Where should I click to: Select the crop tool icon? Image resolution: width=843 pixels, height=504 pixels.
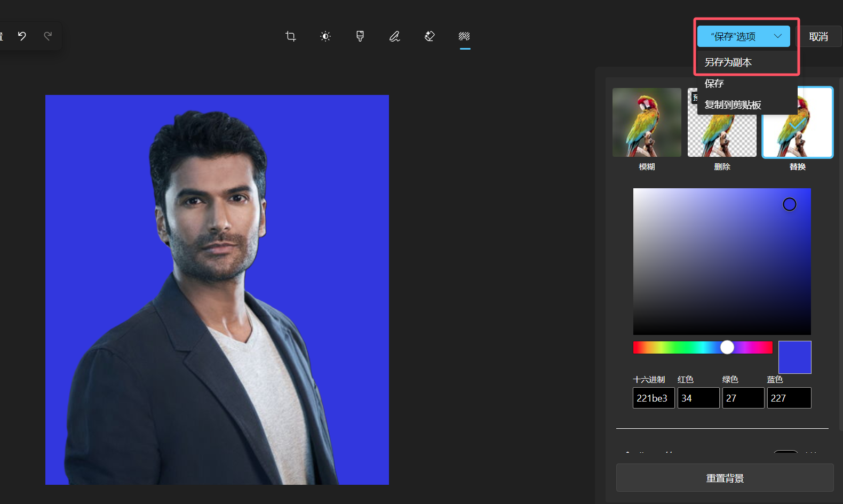click(x=290, y=36)
